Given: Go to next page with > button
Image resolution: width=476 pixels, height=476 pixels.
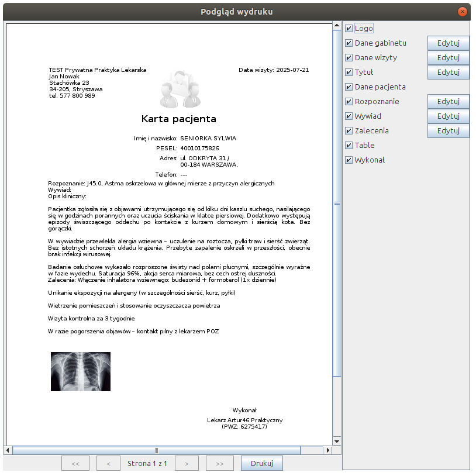Looking at the screenshot, I should click(x=187, y=464).
